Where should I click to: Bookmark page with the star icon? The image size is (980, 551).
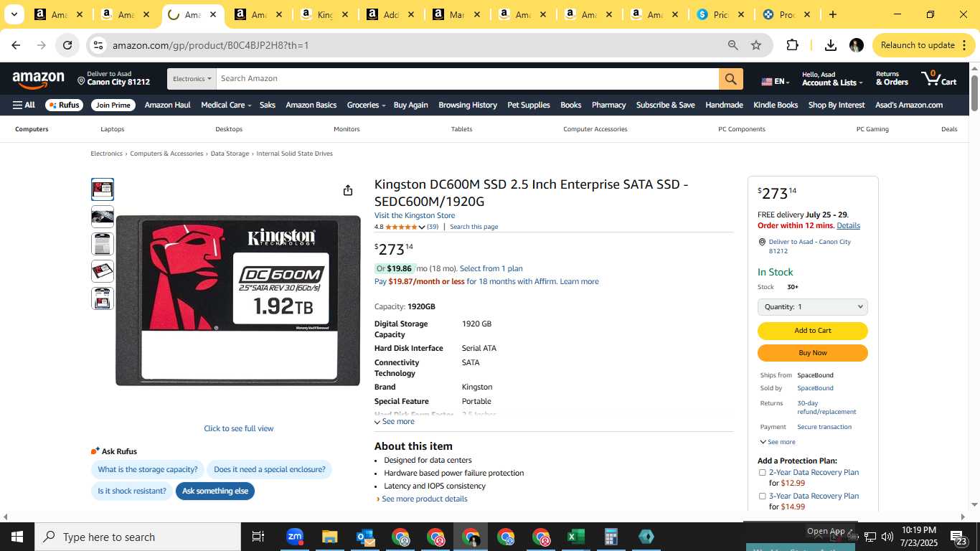[756, 45]
